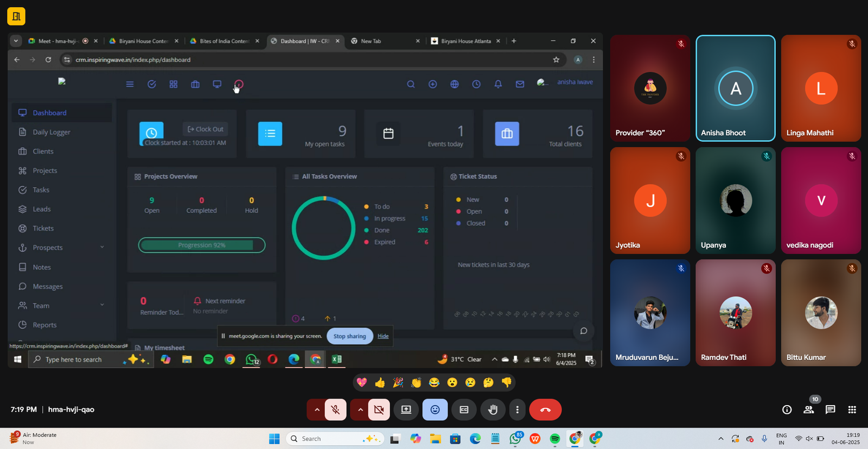The height and width of the screenshot is (449, 868).
Task: Open video settings arrow beside camera
Action: point(360,410)
